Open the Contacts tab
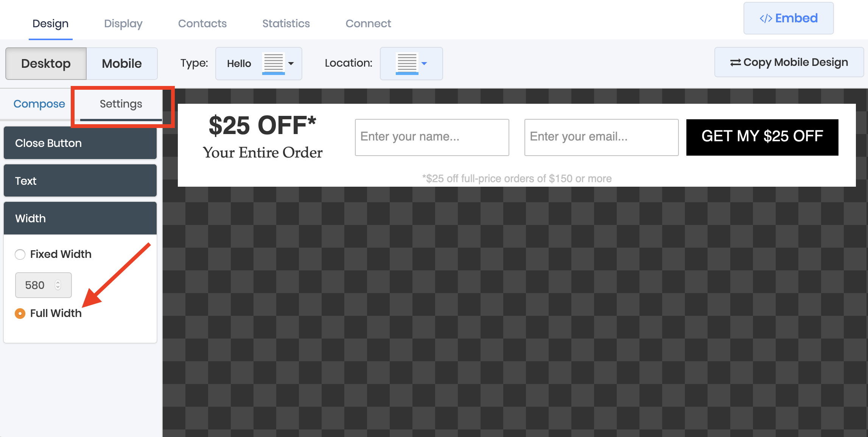Screen dimensions: 868x437 [x=202, y=23]
